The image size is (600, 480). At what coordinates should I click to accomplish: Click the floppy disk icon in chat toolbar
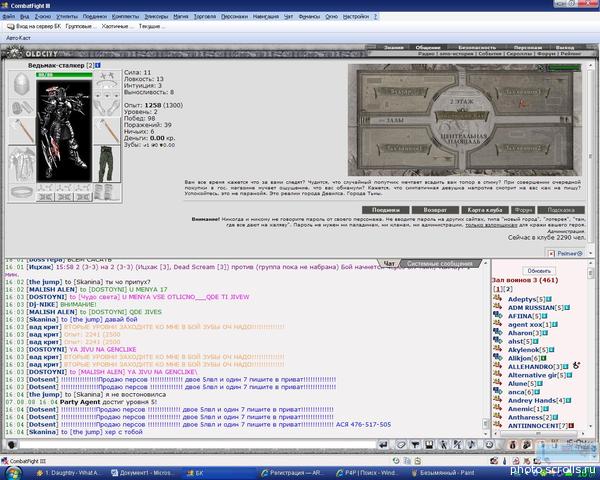[429, 445]
